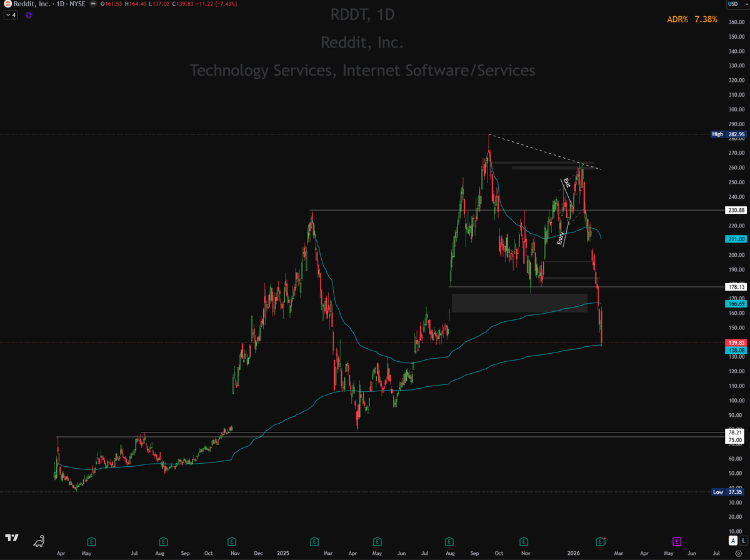
Task: Click the earnings marker above Aug 2024
Action: point(163,540)
